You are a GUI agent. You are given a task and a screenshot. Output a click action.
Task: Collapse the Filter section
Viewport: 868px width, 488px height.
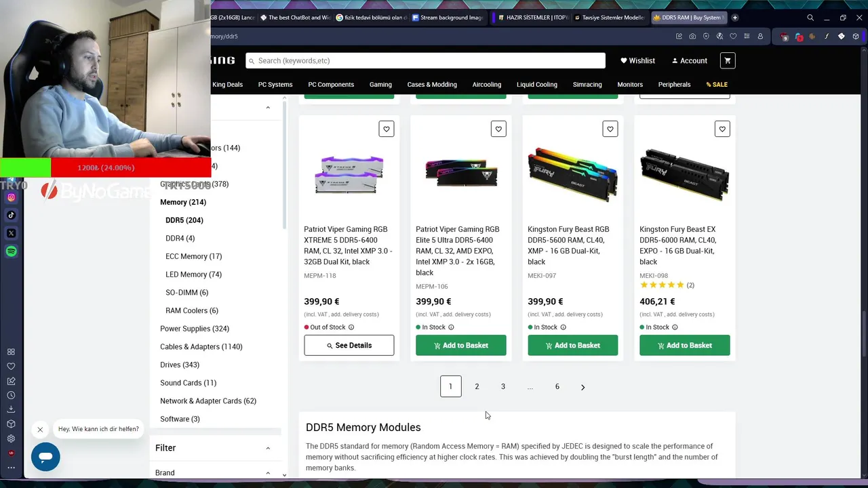pos(268,448)
